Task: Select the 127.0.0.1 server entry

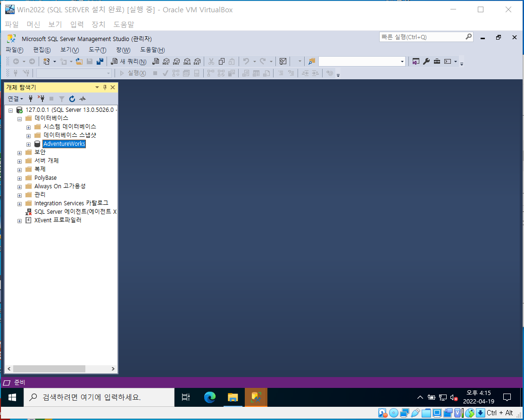Action: tap(71, 109)
